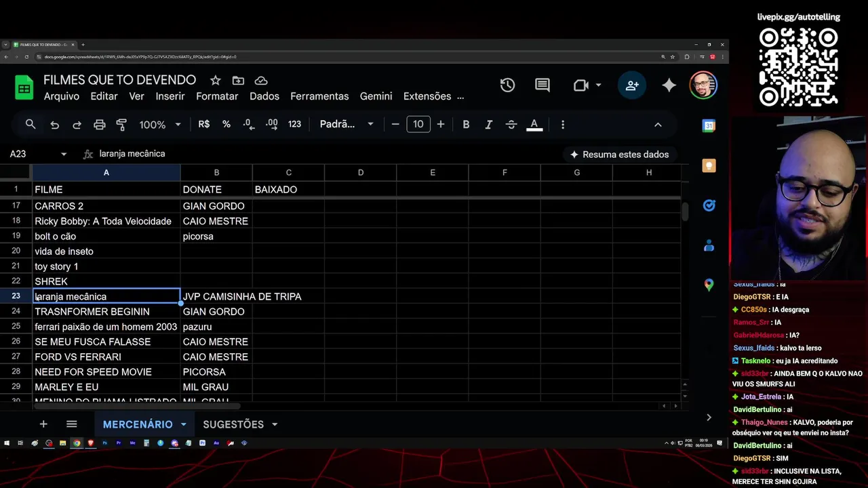The height and width of the screenshot is (488, 868).
Task: Switch to the SUGESTÕES sheet tab
Action: click(233, 424)
